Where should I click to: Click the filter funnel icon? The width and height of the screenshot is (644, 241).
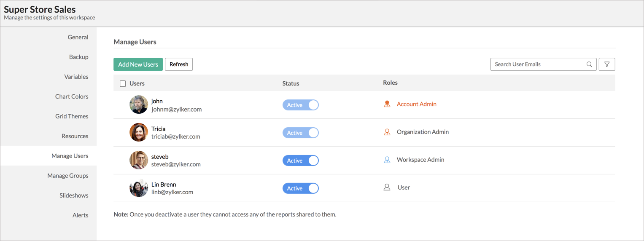607,64
